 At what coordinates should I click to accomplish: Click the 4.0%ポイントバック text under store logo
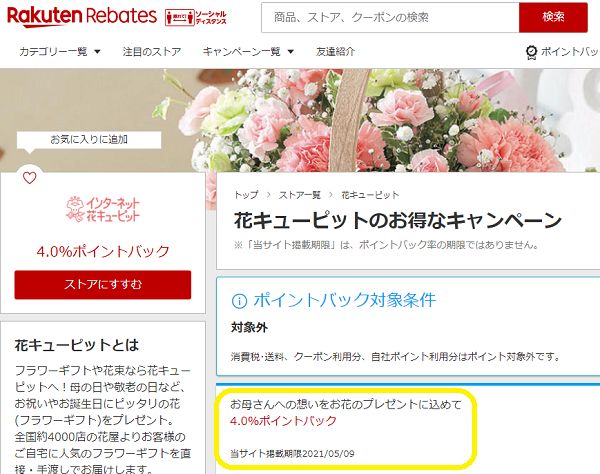pos(103,251)
